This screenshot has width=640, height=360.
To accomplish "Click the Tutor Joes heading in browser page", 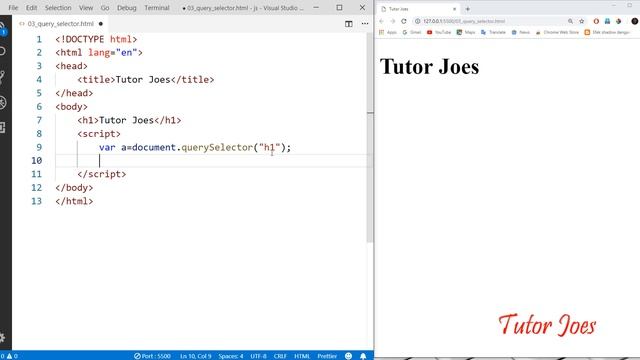I will pos(429,67).
